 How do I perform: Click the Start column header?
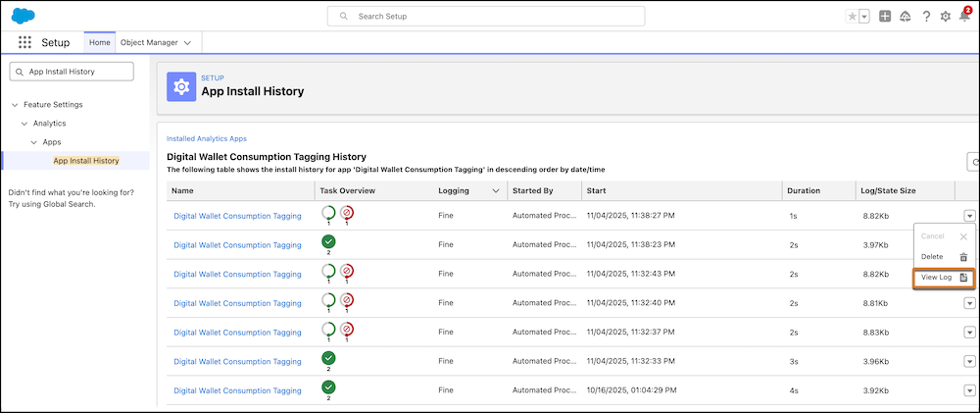click(682, 190)
